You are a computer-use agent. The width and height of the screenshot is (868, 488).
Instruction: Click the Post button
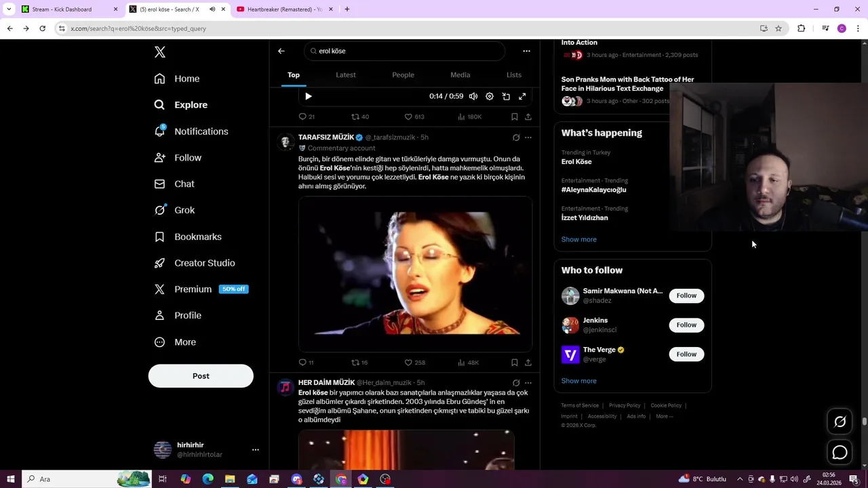point(201,376)
